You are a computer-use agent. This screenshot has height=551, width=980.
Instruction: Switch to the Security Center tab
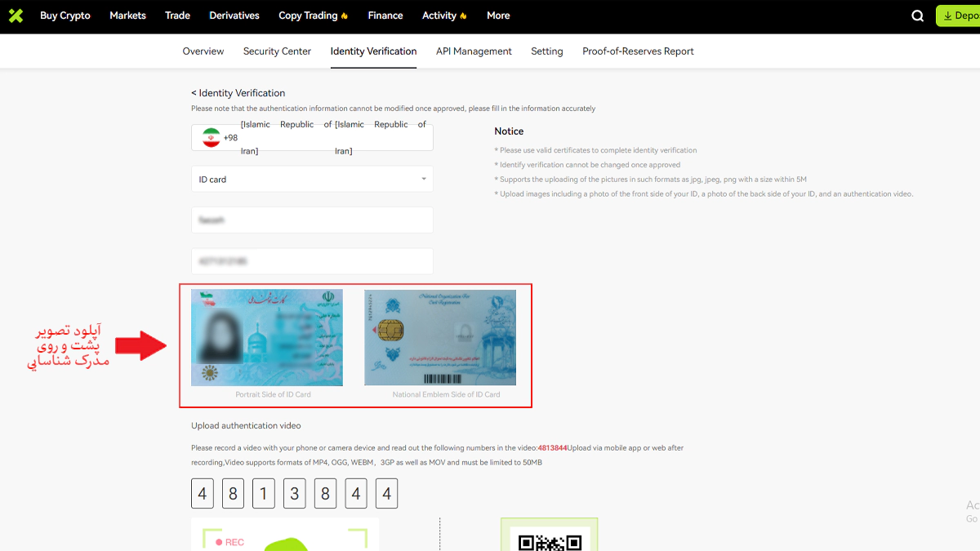click(277, 51)
